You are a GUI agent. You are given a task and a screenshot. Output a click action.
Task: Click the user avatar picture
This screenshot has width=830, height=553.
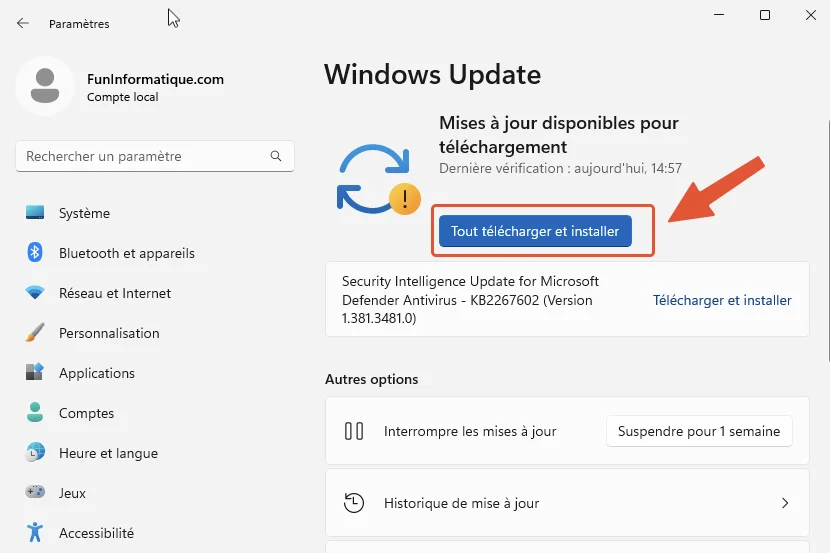pyautogui.click(x=45, y=86)
